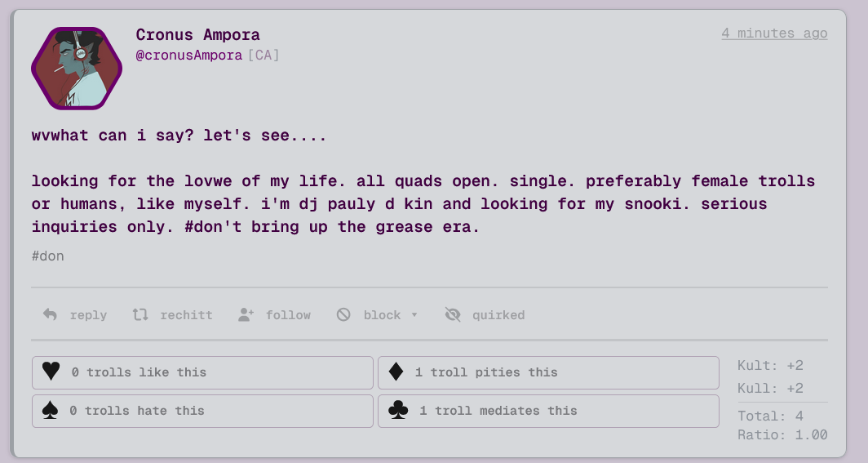Viewport: 868px width, 463px height.
Task: Click the diamond pity icon
Action: (x=396, y=372)
